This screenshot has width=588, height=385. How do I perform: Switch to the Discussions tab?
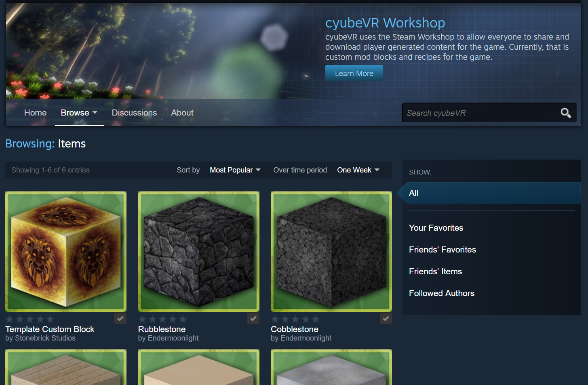(134, 113)
